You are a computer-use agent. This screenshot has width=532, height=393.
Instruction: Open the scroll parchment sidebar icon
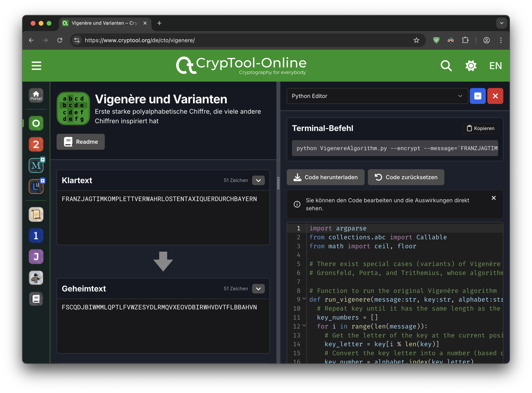tap(36, 215)
